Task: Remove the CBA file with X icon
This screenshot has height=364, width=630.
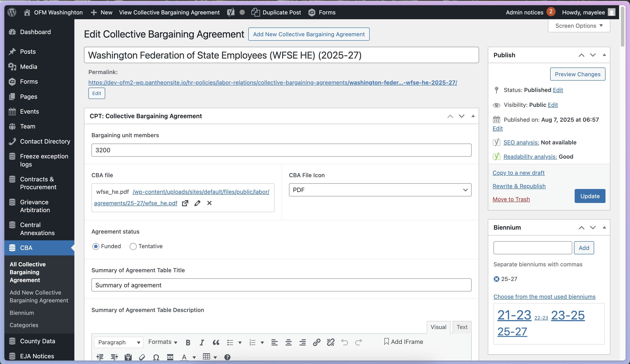Action: [x=209, y=203]
